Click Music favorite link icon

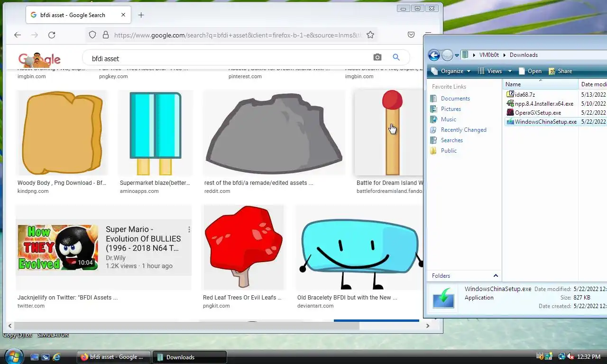(x=433, y=119)
